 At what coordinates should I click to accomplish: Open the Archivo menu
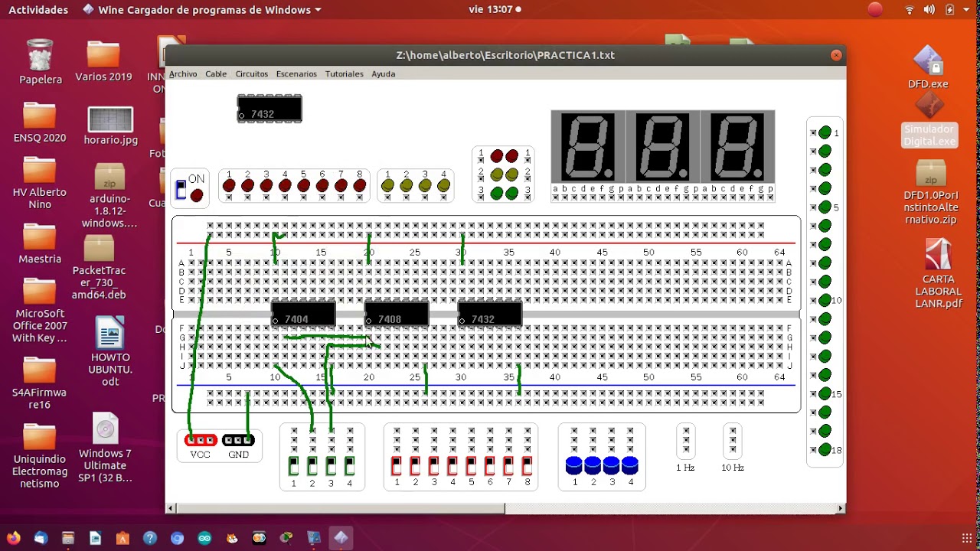(x=183, y=74)
